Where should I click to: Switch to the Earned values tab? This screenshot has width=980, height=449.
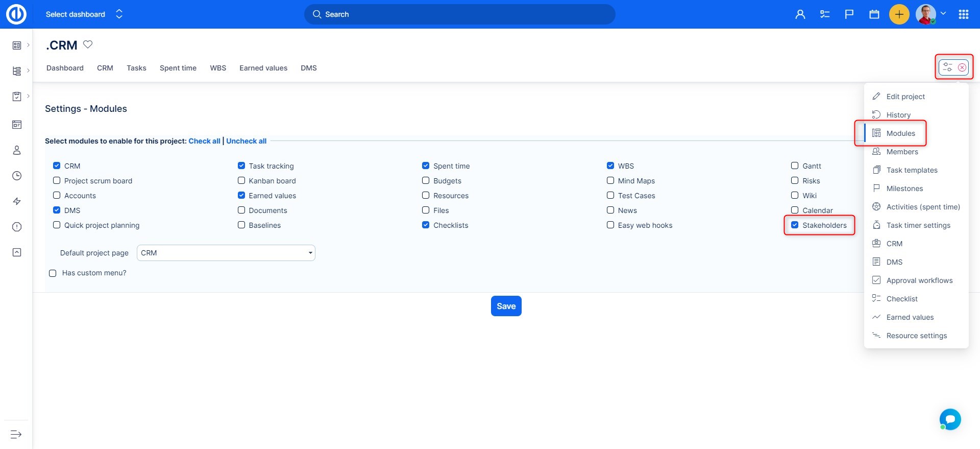[263, 68]
